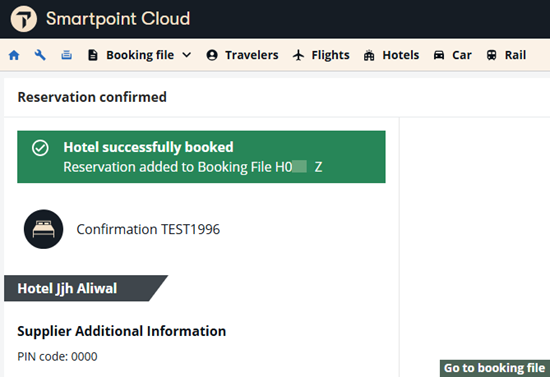
Task: Select the PIN code: 0000 text
Action: (57, 357)
